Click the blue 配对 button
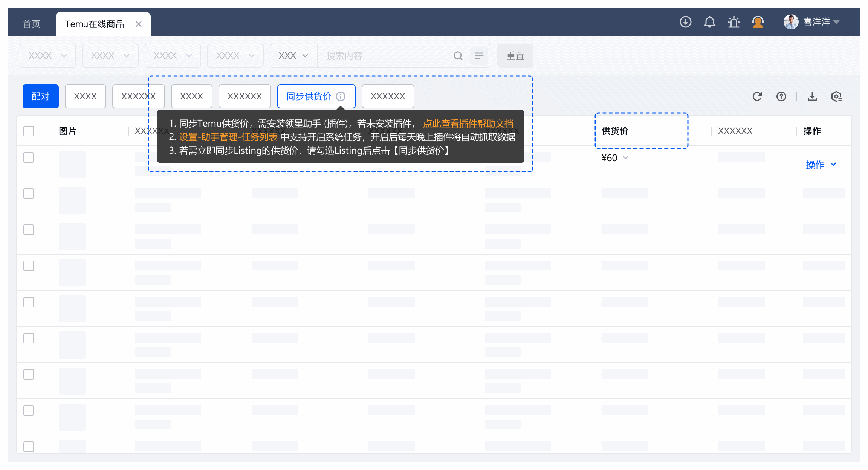Viewport: 868px width, 470px height. click(41, 96)
